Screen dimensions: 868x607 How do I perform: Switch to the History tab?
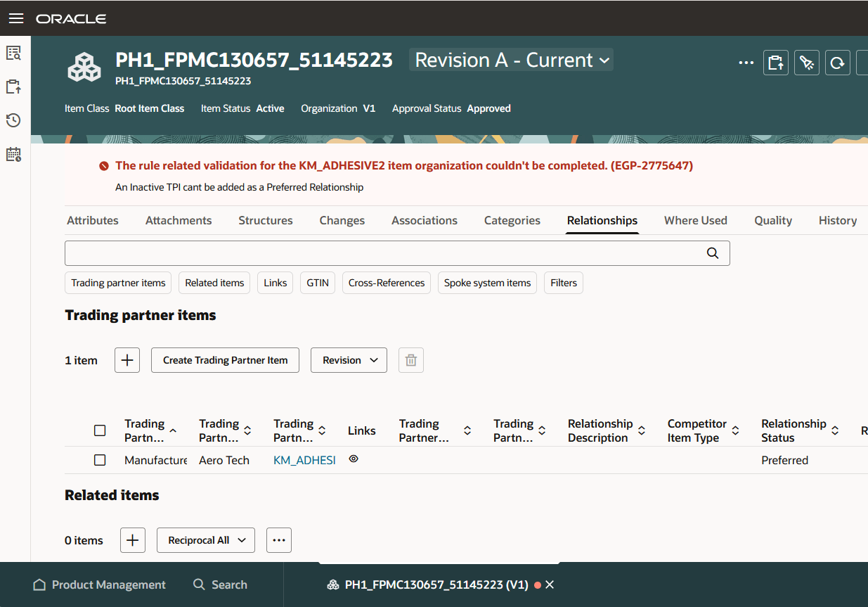pos(838,220)
